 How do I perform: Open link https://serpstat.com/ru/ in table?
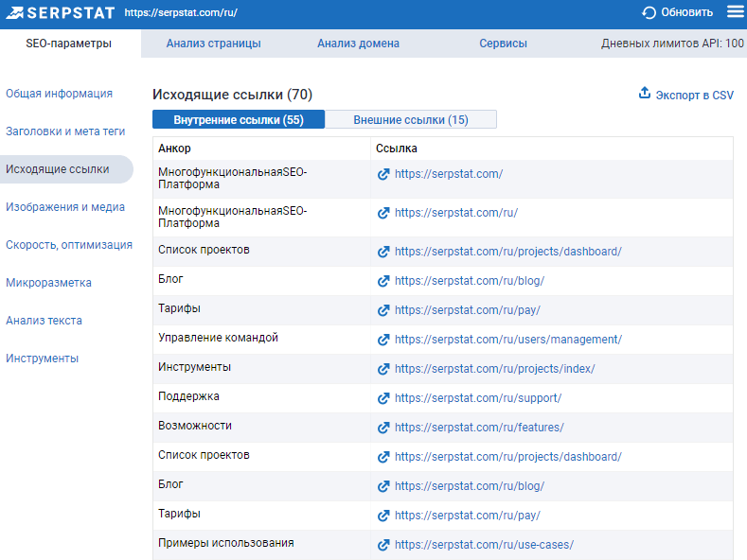point(456,213)
